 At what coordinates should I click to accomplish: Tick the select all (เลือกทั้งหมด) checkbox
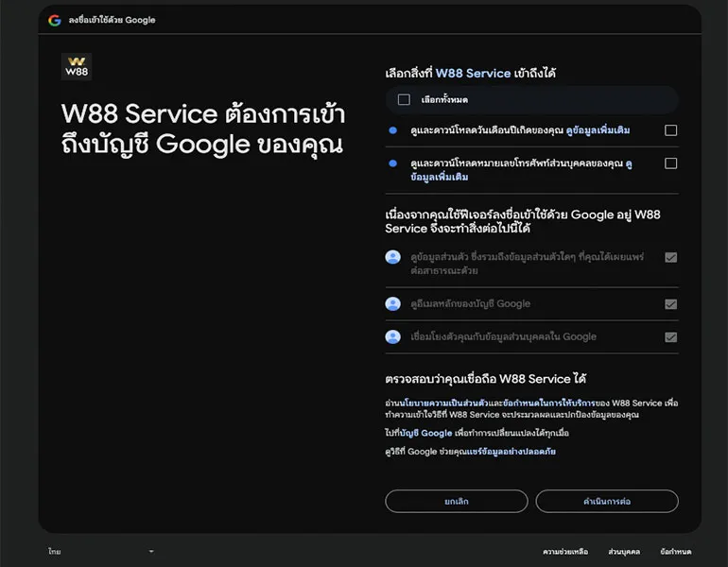[x=404, y=100]
